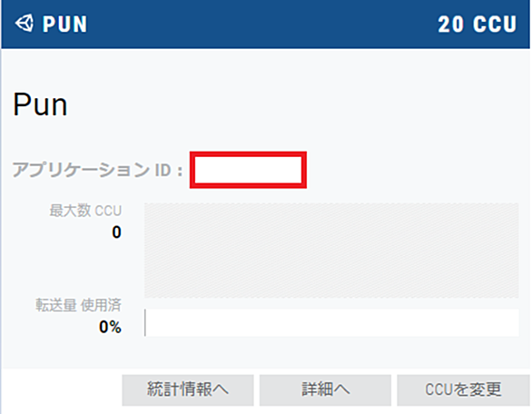
Task: Click the 20 CCU plan label
Action: (x=477, y=25)
